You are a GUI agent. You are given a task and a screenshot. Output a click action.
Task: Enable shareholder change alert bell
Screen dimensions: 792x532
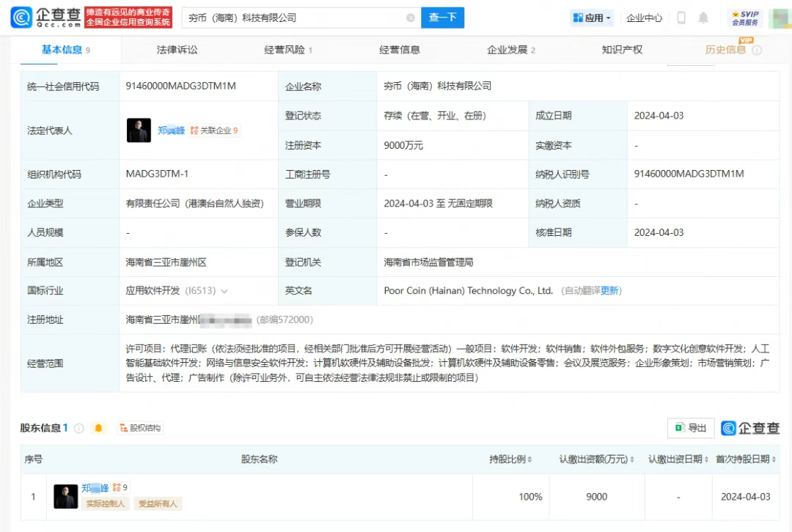[x=98, y=428]
